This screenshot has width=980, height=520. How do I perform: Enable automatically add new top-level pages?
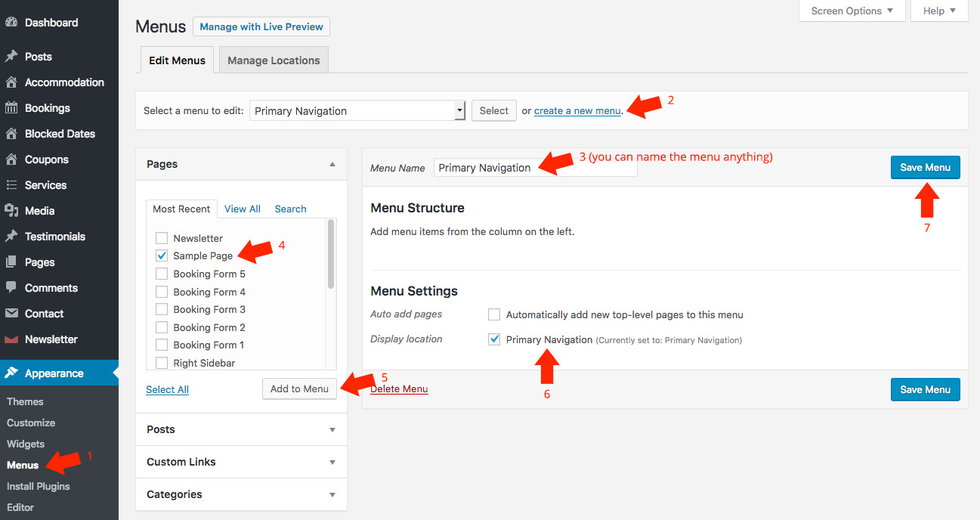point(494,314)
